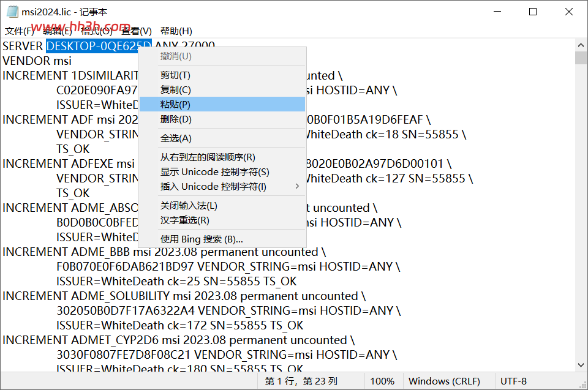The image size is (588, 390).
Task: Click Windows (CRLF) in the status bar
Action: click(444, 381)
